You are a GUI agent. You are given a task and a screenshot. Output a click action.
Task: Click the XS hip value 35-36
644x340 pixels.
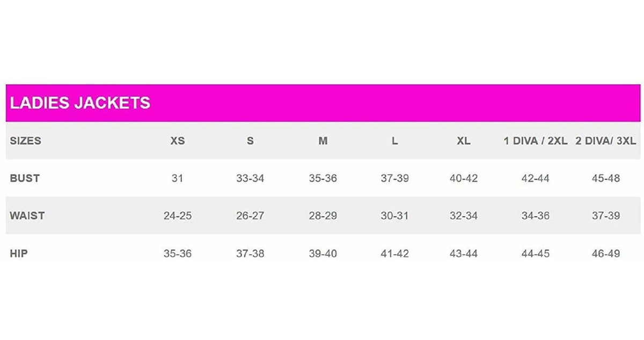[x=178, y=254]
